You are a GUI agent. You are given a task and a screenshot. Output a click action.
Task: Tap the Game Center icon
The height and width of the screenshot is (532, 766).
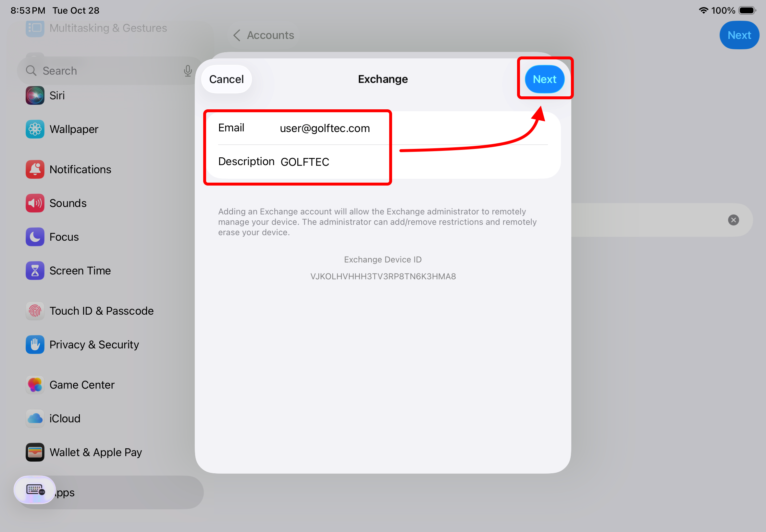35,385
